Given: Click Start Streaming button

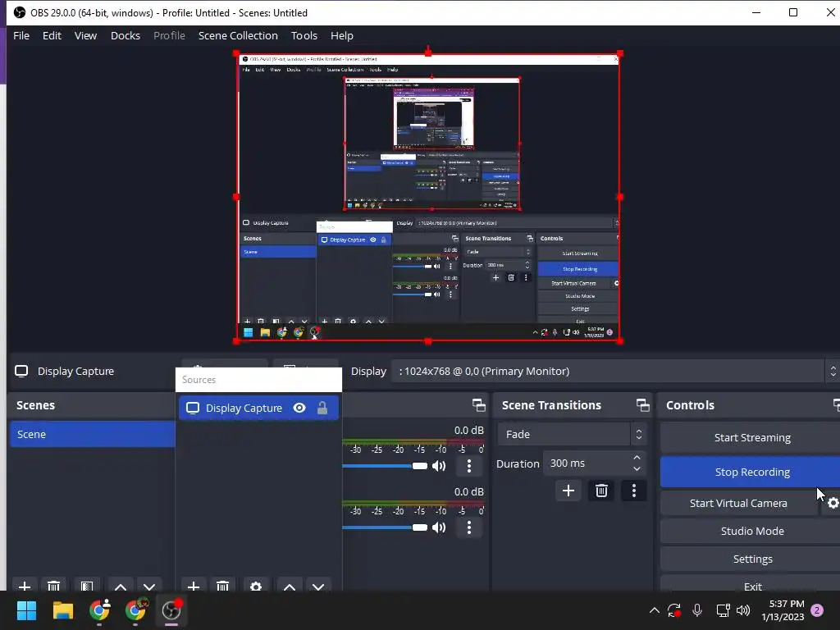Looking at the screenshot, I should click(751, 438).
